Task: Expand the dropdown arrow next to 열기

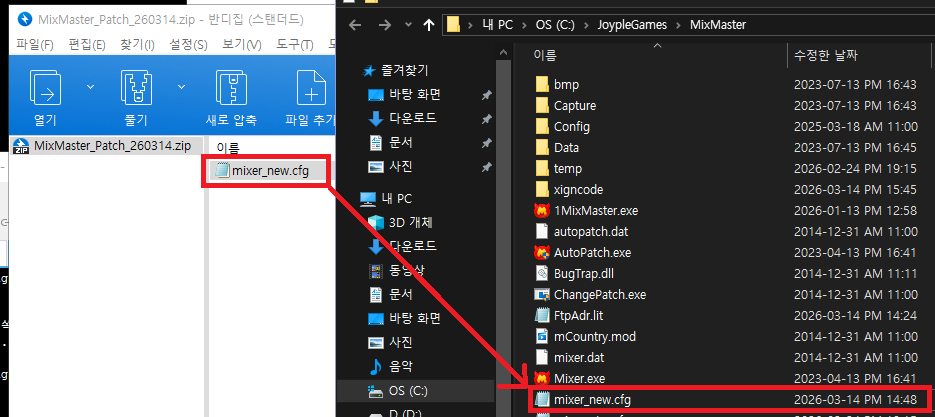Action: [x=91, y=87]
